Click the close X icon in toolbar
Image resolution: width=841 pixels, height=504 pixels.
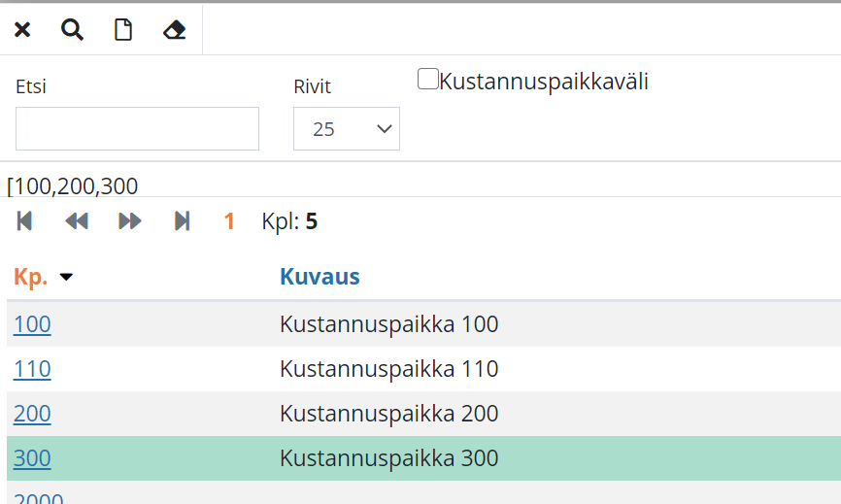point(22,30)
